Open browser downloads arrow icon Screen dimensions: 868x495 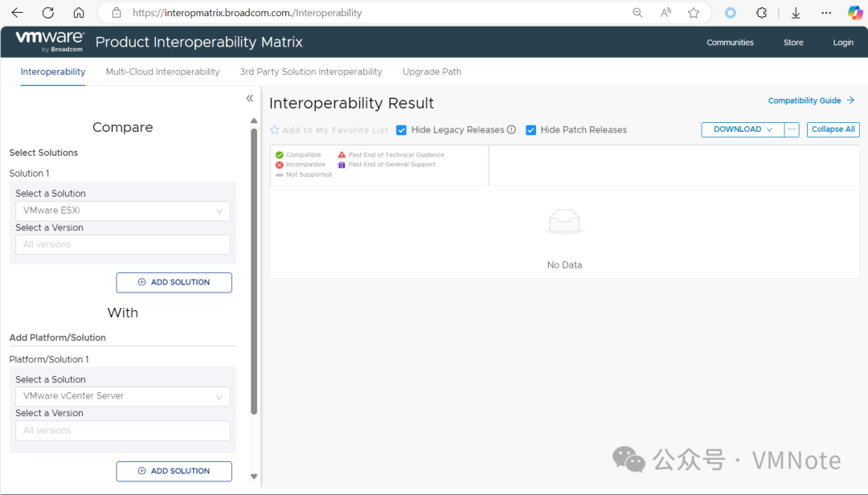point(796,13)
